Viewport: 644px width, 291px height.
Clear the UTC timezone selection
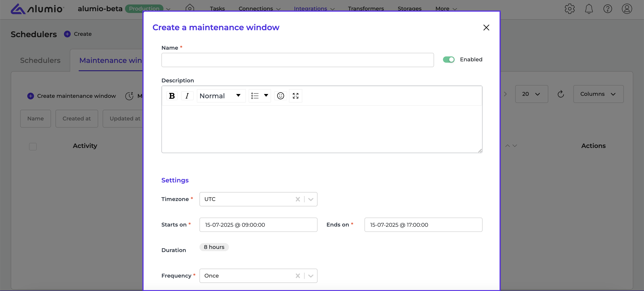tap(297, 199)
